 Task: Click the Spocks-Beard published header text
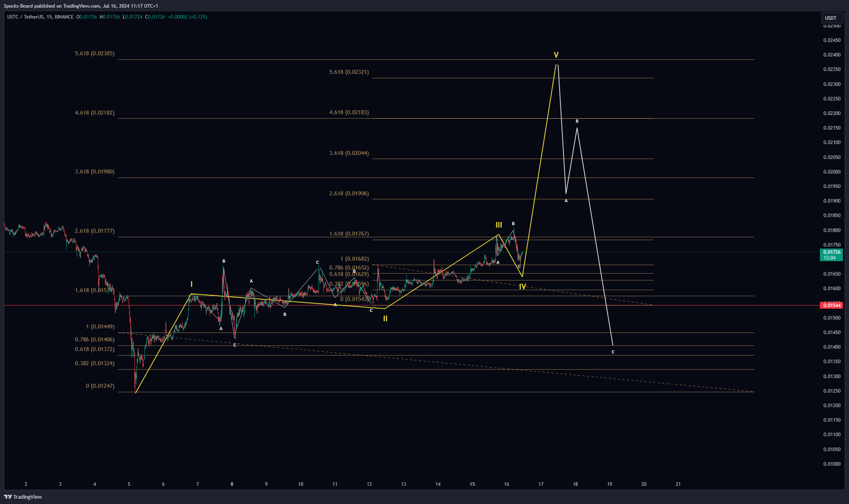click(81, 6)
